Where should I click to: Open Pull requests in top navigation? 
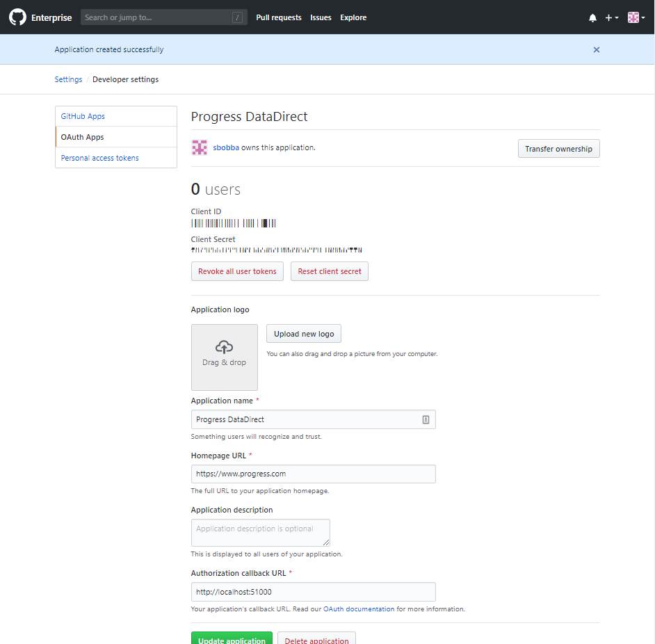tap(279, 17)
